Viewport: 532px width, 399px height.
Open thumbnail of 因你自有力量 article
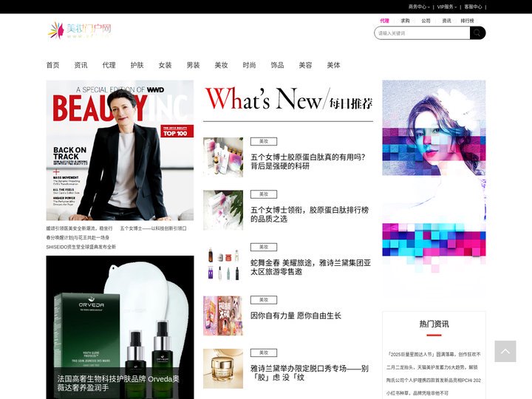click(x=223, y=316)
